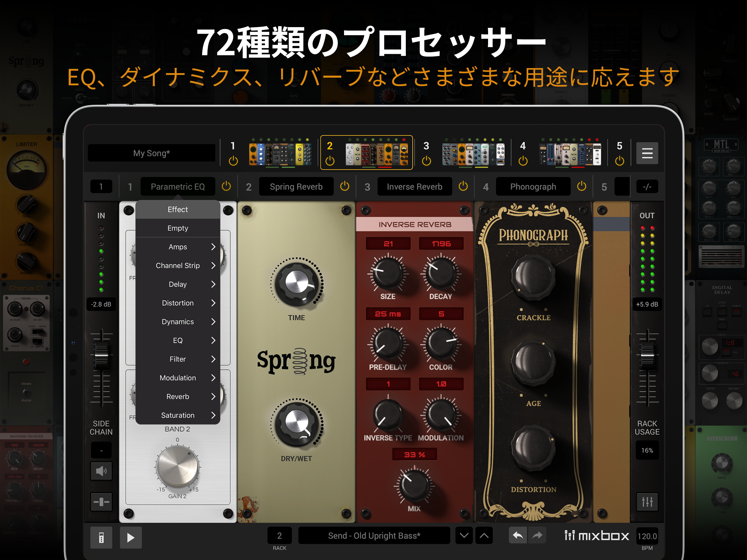Expand the Amps submenu
The height and width of the screenshot is (560, 747).
tap(178, 247)
